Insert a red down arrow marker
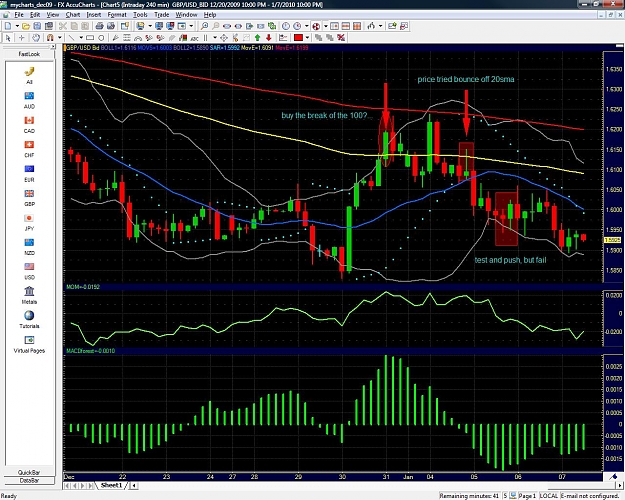 tap(269, 37)
